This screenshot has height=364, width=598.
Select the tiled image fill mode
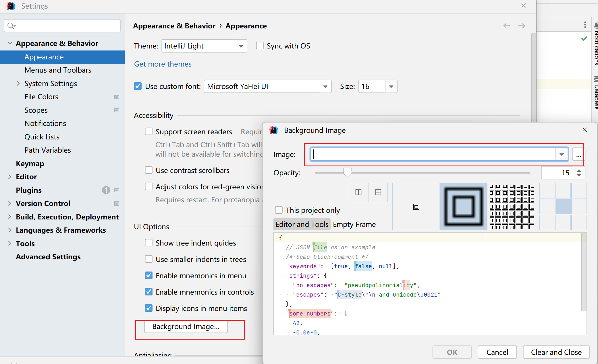coord(512,207)
